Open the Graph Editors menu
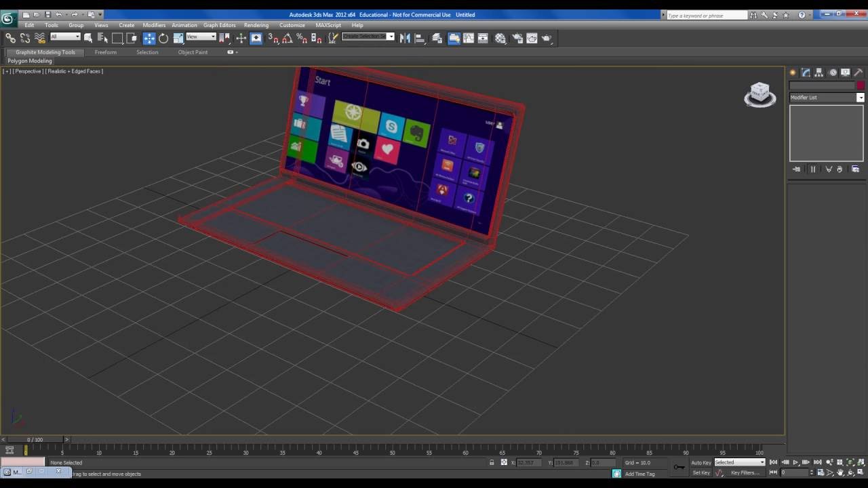The image size is (868, 488). tap(220, 25)
